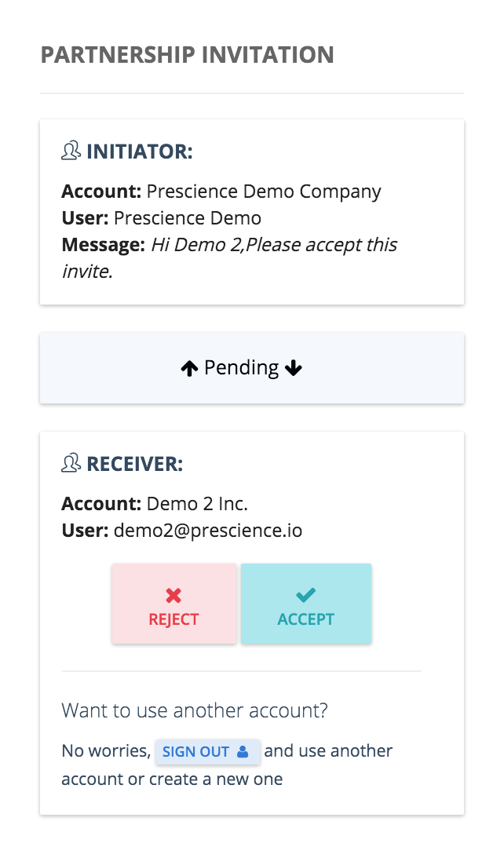Click the red X reject icon
This screenshot has width=504, height=865.
point(173,595)
